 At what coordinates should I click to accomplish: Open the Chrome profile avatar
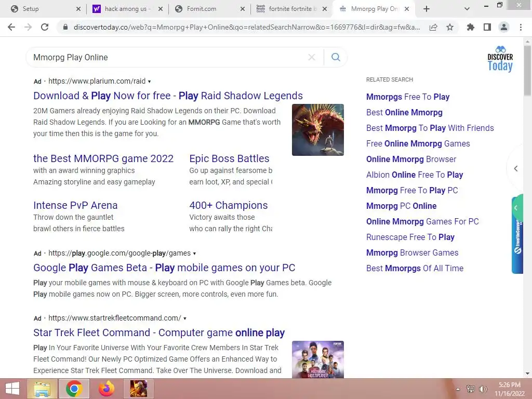tap(504, 27)
